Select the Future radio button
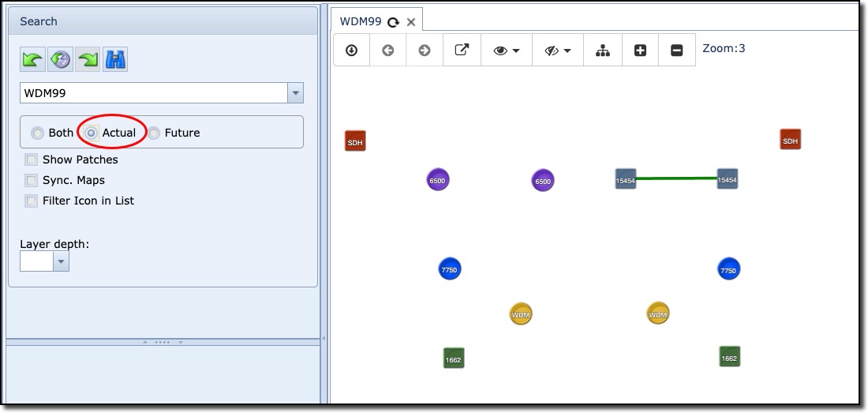Image resolution: width=868 pixels, height=413 pixels. tap(155, 133)
